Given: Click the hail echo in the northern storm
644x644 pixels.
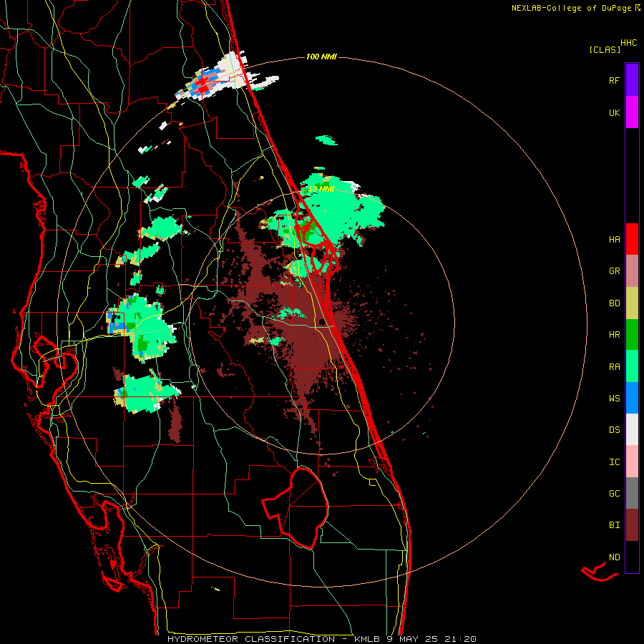Looking at the screenshot, I should (x=202, y=85).
